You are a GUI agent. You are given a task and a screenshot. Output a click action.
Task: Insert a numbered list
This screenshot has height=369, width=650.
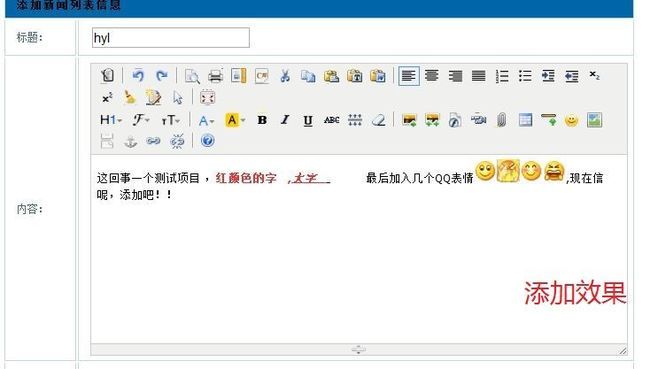pos(502,75)
